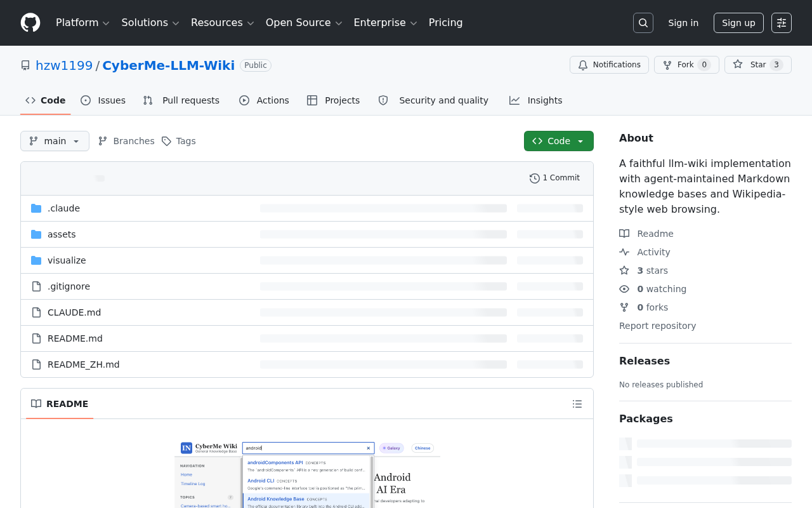Open the Branches link
The image size is (812, 508).
pyautogui.click(x=126, y=141)
